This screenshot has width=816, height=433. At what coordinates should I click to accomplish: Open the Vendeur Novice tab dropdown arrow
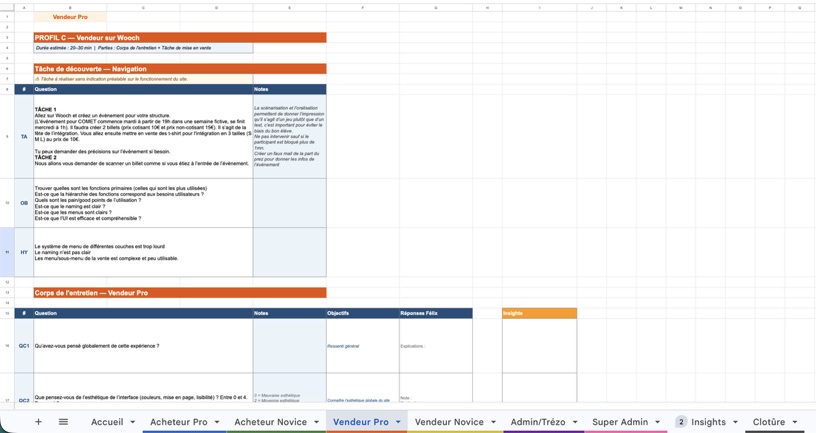click(493, 422)
